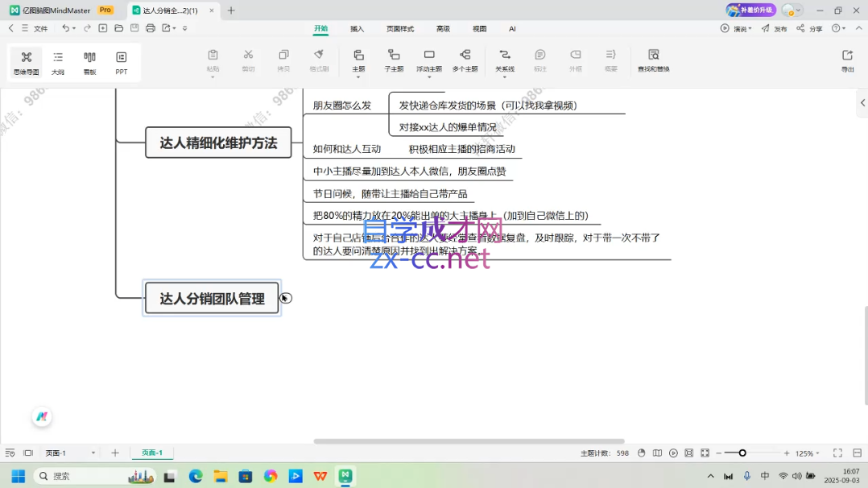Switch to Mind Map (思维导图) view mode
Viewport: 868px width, 488px height.
point(26,61)
